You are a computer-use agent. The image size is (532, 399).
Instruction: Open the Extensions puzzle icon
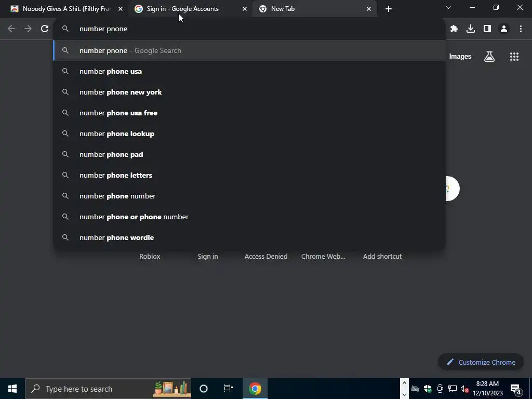(x=454, y=29)
